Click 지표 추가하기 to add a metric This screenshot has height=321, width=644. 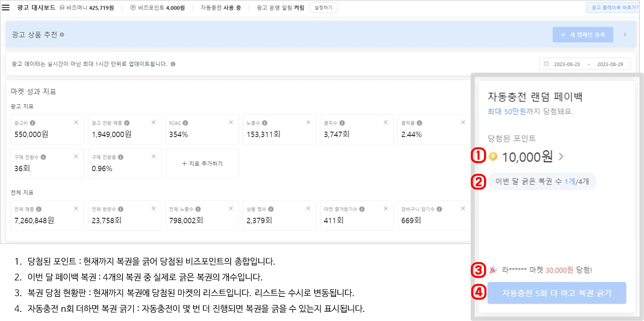pyautogui.click(x=202, y=163)
